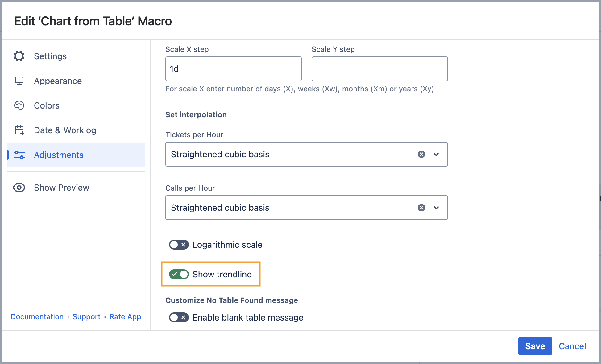Click the Appearance monitor icon
The height and width of the screenshot is (364, 601).
[x=19, y=81]
